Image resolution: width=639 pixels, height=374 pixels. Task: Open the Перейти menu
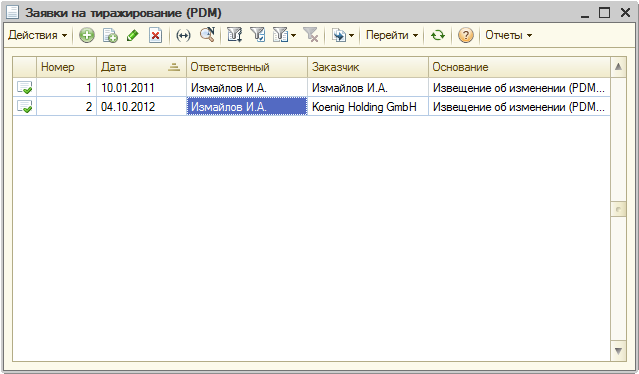click(x=392, y=35)
